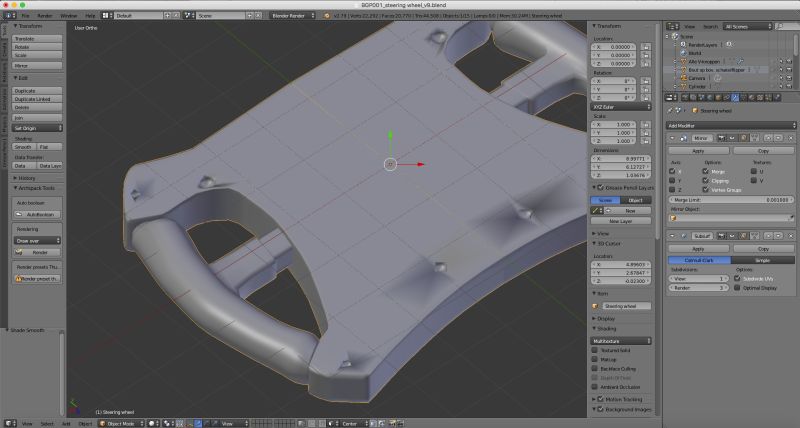The height and width of the screenshot is (428, 800).
Task: Copy the Subsurf modifier
Action: tap(763, 248)
